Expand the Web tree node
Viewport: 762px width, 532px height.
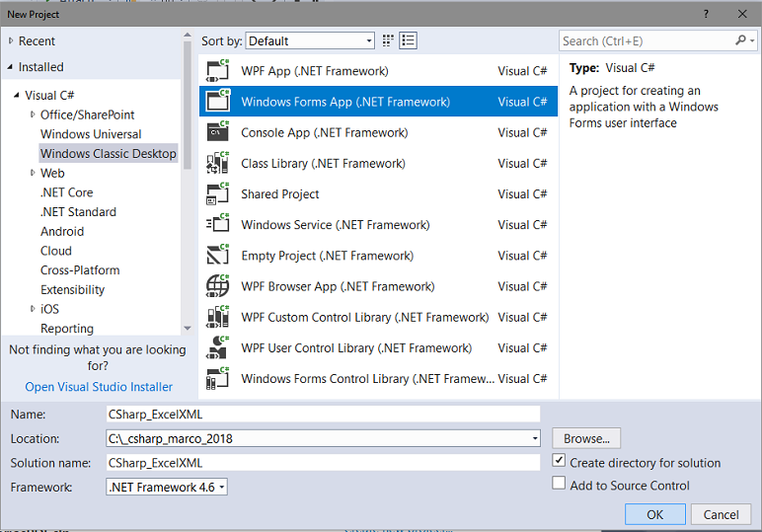click(x=33, y=173)
